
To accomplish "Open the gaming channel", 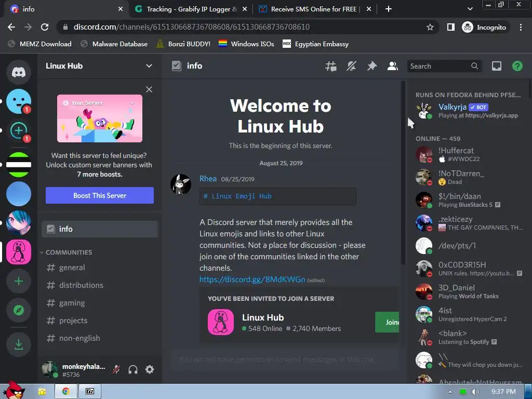I will (x=100, y=303).
